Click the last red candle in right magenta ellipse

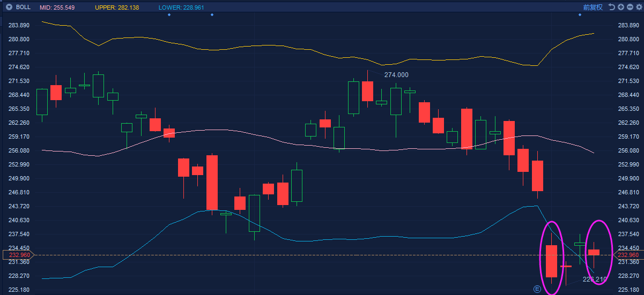coord(594,252)
